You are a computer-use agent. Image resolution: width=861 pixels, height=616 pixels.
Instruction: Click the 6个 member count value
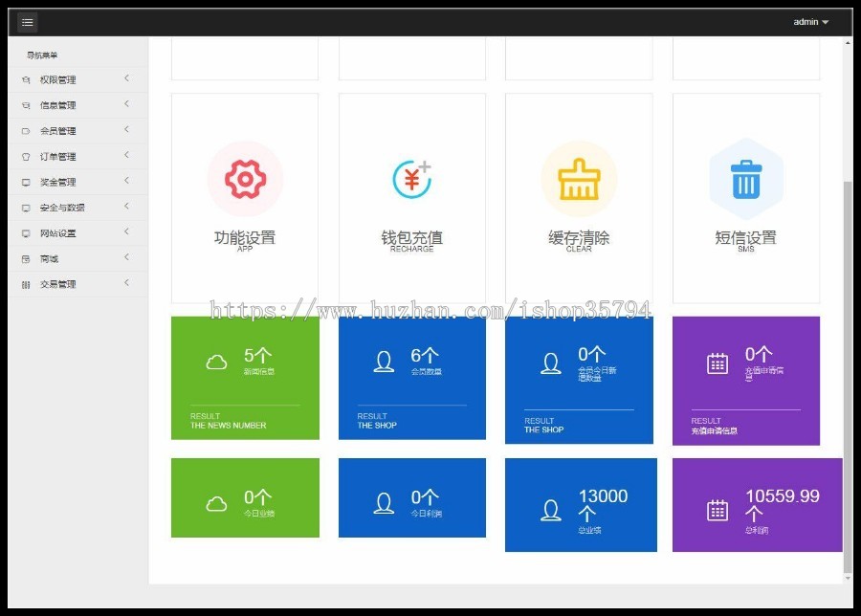425,355
